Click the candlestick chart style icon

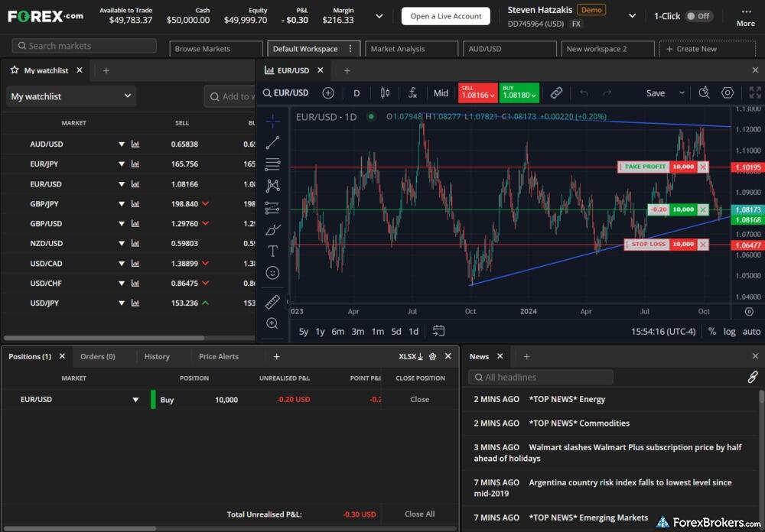point(385,93)
